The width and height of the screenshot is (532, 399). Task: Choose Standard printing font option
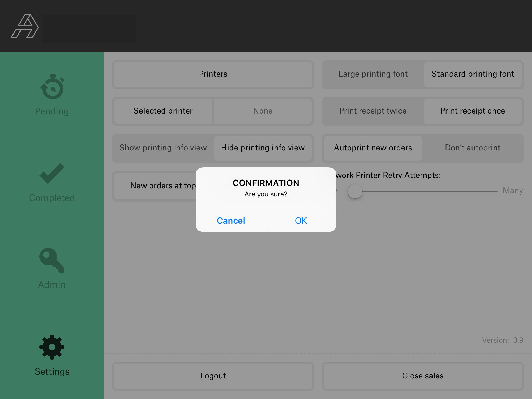(x=473, y=74)
